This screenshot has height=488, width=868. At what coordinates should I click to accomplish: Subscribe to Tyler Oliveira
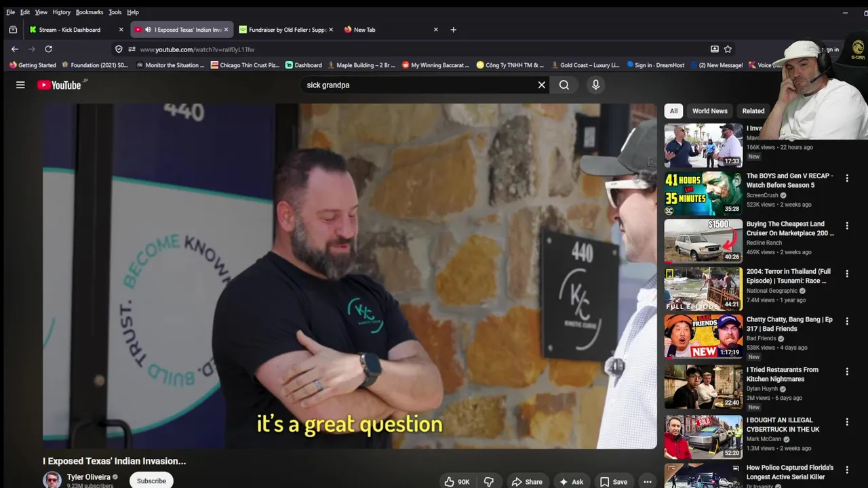[x=151, y=481]
